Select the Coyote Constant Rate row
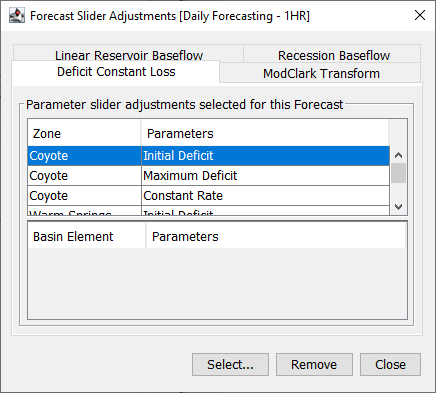Image resolution: width=436 pixels, height=393 pixels. [209, 196]
